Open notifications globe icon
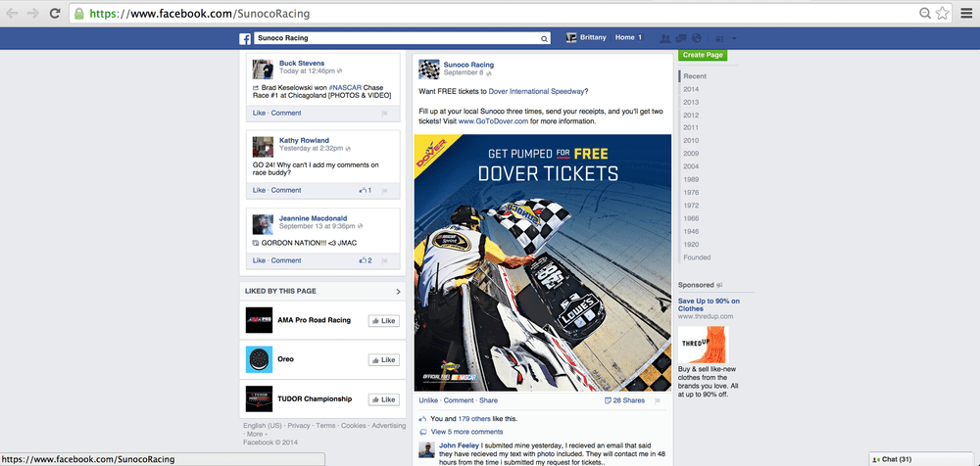This screenshot has height=466, width=980. tap(697, 38)
